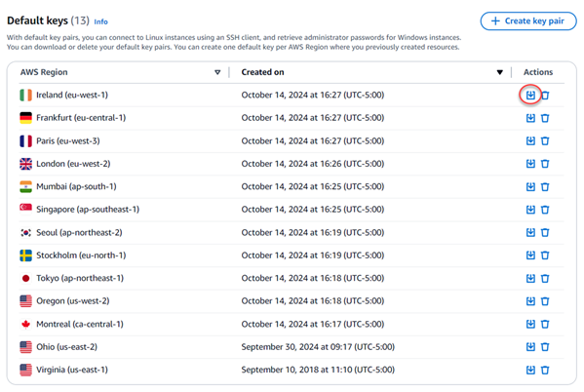Screen dimensions: 584x392
Task: Select the Montreal (ca-central-1) region name
Action: [80, 324]
